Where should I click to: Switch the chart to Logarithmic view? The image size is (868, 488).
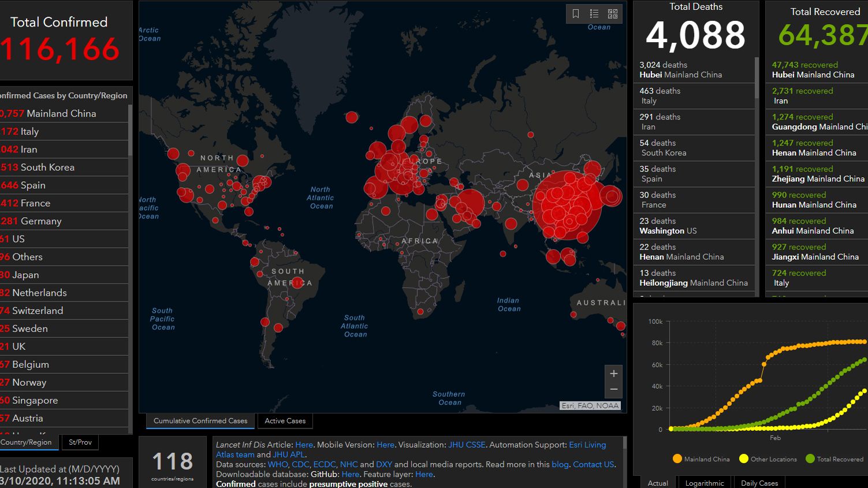(x=705, y=483)
